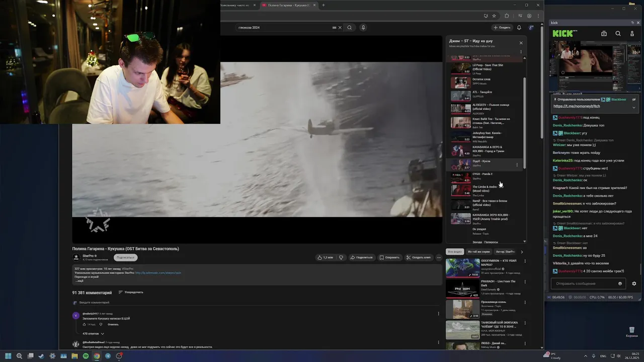Activate YouTube voice search microphone
The image size is (644, 362).
pos(363,28)
